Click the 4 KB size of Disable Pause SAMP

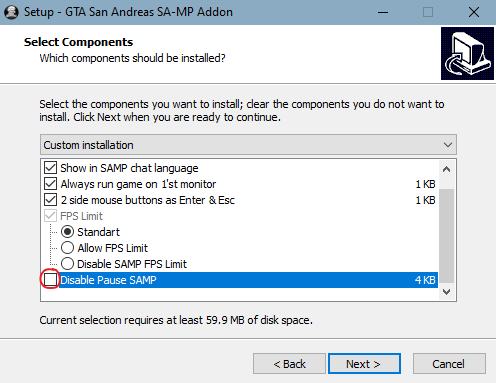[x=425, y=280]
